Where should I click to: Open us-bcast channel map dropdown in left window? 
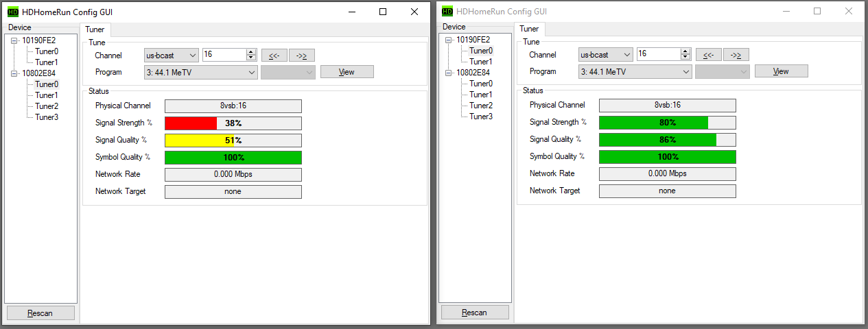tap(172, 55)
